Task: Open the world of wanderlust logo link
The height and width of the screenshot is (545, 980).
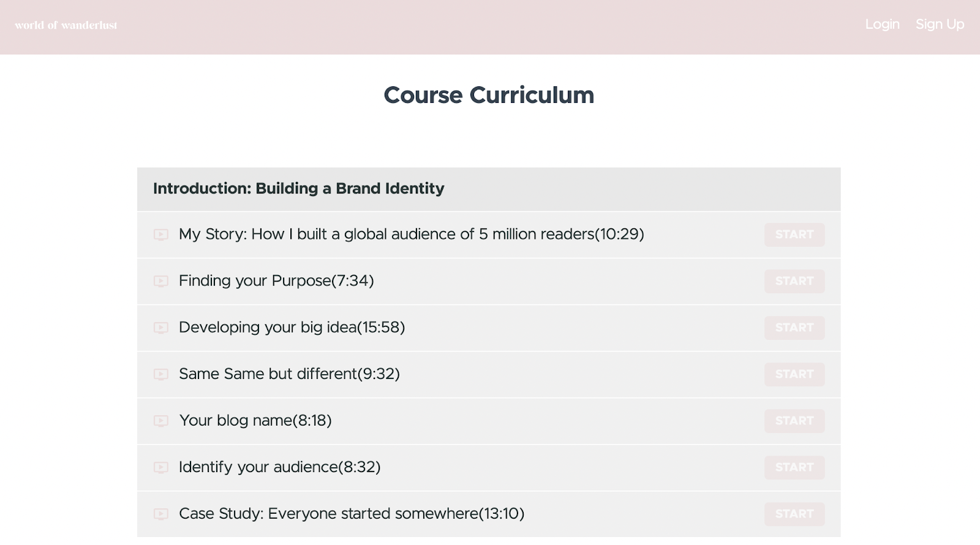Action: pyautogui.click(x=65, y=25)
